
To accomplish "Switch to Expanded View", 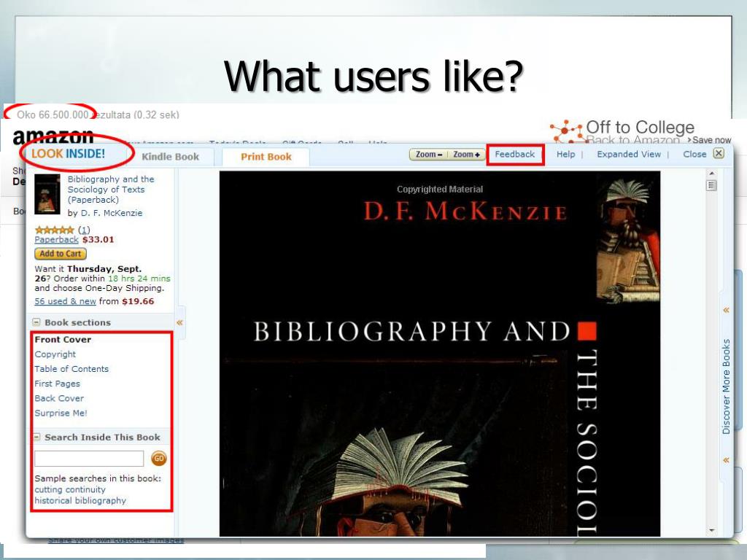I will click(628, 155).
